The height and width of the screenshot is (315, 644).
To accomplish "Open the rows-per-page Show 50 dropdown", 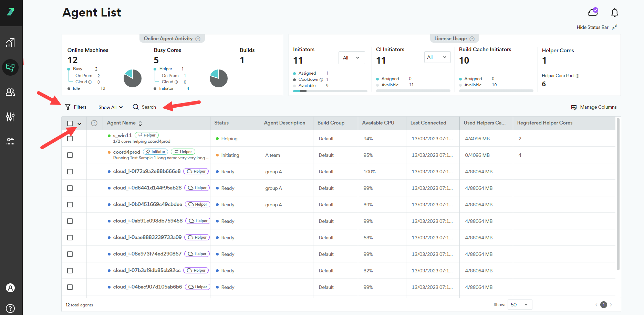I will click(x=519, y=305).
